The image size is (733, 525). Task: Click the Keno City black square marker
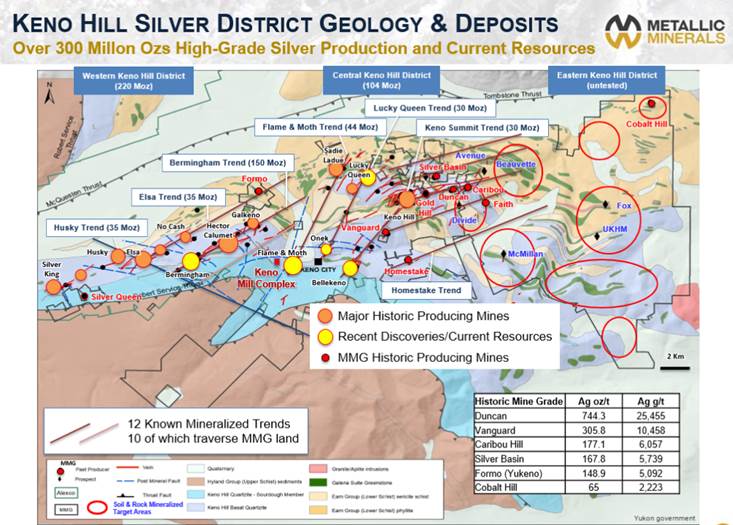coord(318,262)
